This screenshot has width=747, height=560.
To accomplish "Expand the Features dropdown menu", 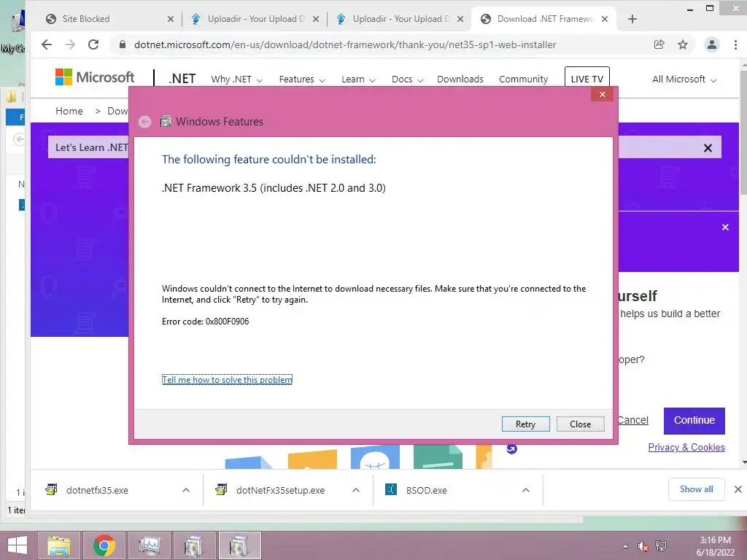I will click(302, 79).
